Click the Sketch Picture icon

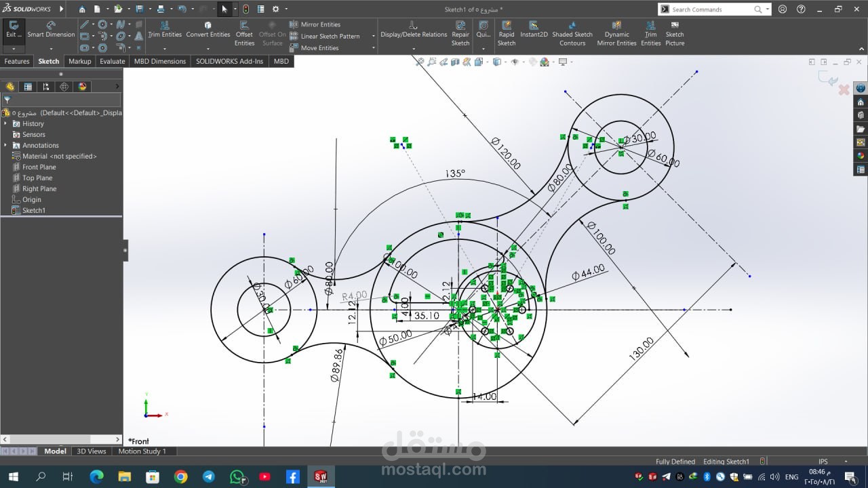click(x=675, y=34)
